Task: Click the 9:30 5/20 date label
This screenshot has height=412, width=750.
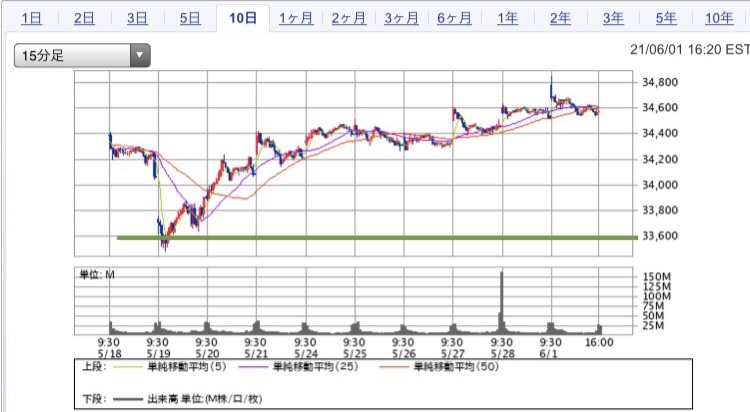Action: 207,348
